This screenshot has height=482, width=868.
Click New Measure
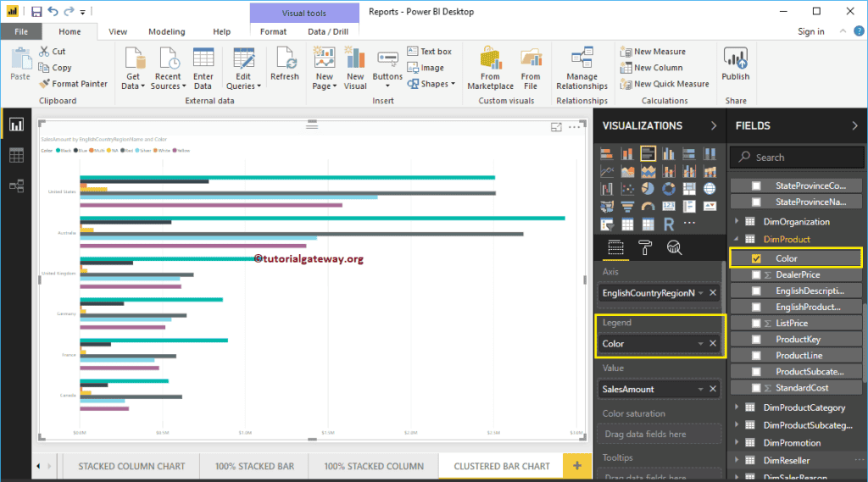point(654,52)
